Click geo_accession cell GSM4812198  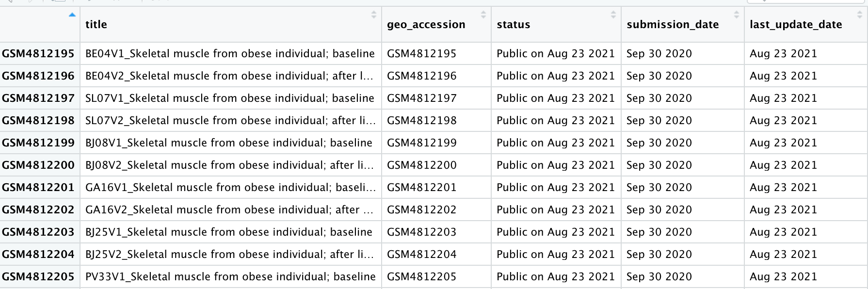click(x=421, y=121)
